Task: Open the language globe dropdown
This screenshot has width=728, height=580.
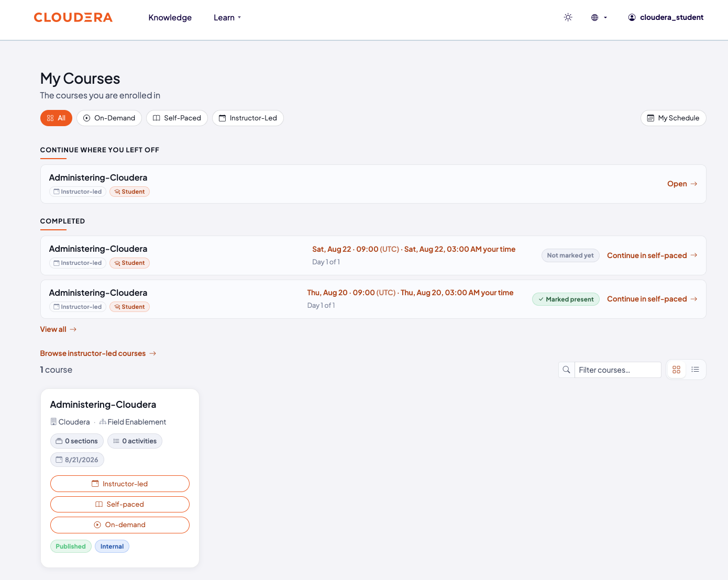Action: point(599,17)
